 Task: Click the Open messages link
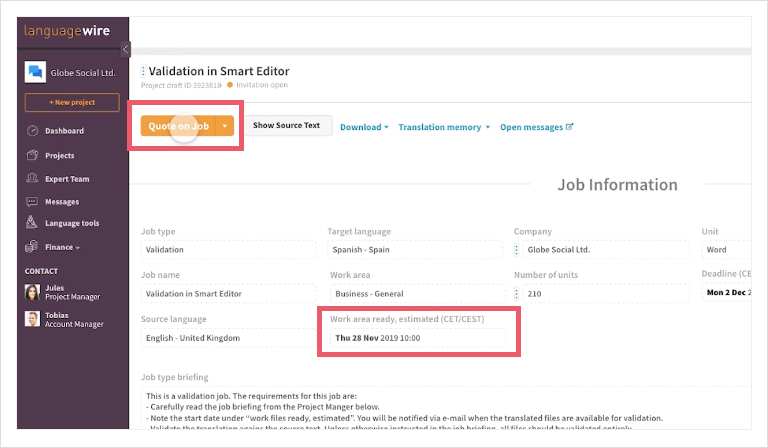[x=537, y=127]
